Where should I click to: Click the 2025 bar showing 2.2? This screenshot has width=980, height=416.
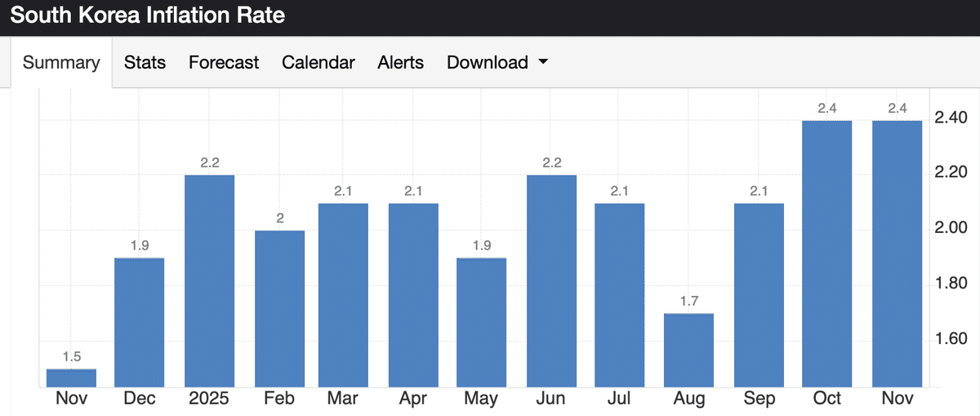[209, 280]
